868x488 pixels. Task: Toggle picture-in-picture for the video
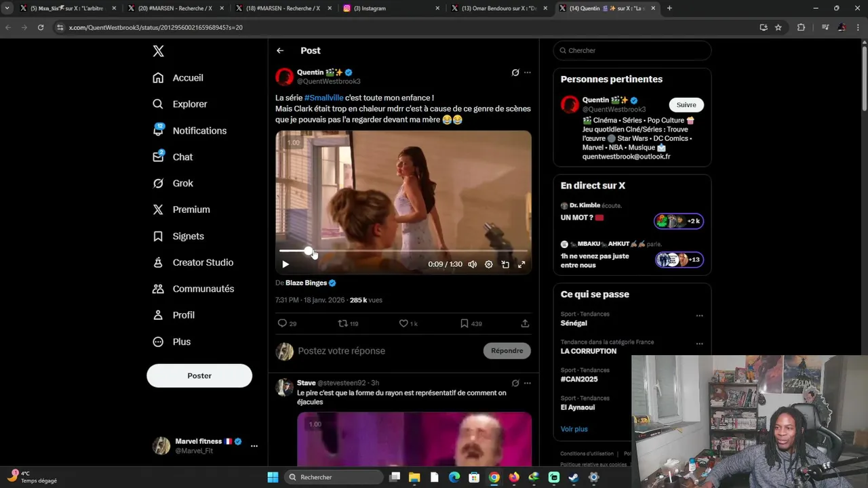(x=505, y=264)
